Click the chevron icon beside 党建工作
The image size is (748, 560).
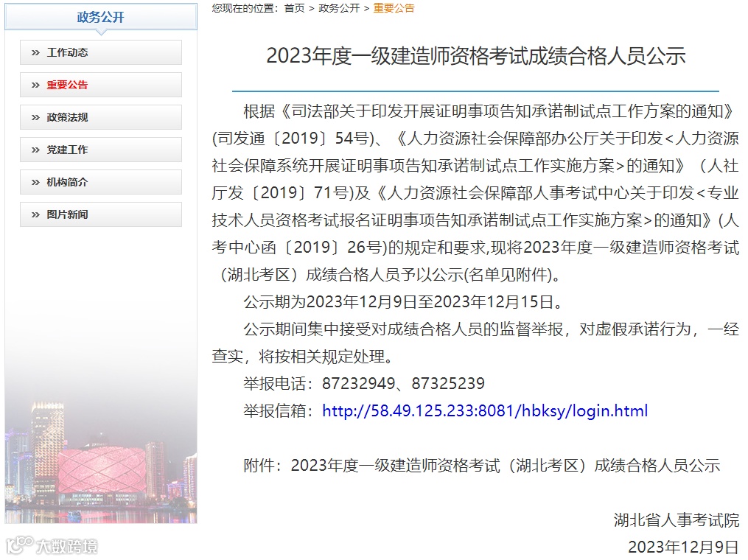[x=35, y=150]
